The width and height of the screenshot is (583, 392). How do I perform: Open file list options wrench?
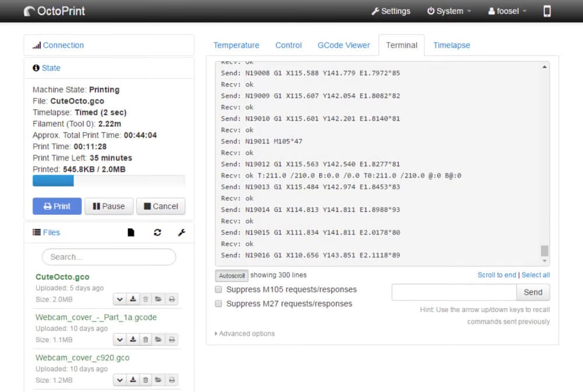(181, 232)
